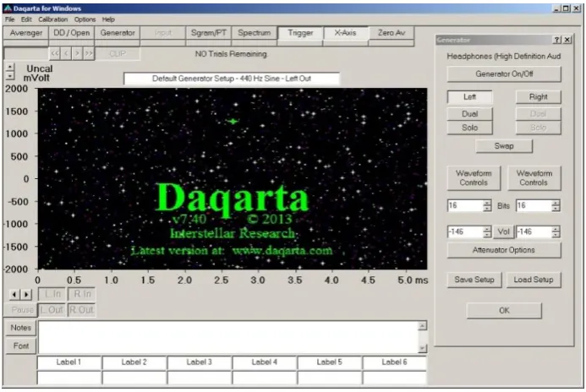The height and width of the screenshot is (392, 586).
Task: Open left Waveform Controls
Action: 474,178
